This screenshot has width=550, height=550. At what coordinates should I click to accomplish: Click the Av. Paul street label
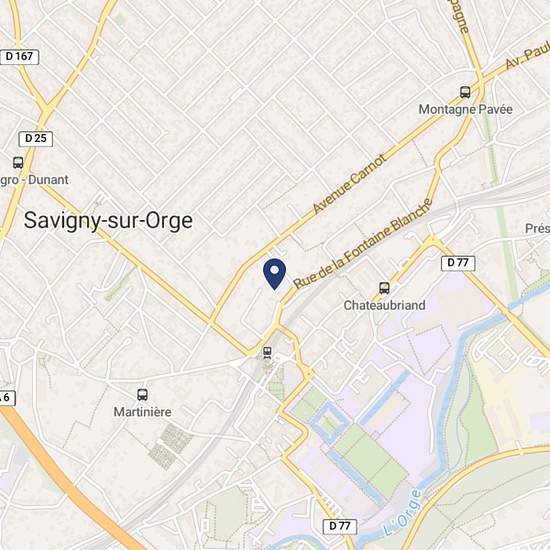click(528, 55)
